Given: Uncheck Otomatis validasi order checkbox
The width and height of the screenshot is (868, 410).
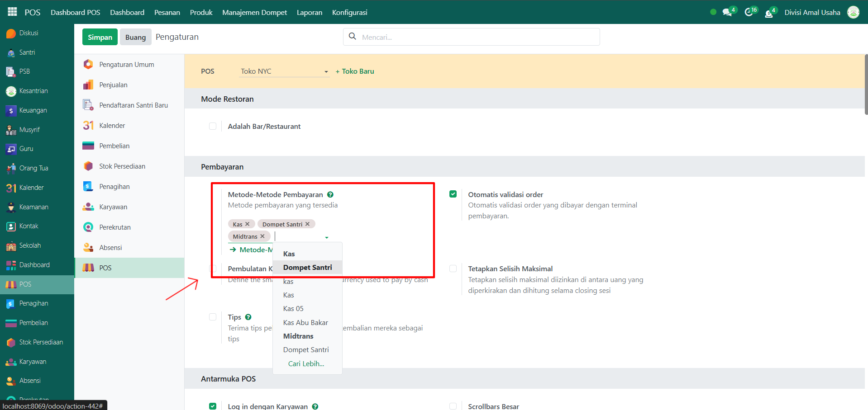Looking at the screenshot, I should 453,194.
